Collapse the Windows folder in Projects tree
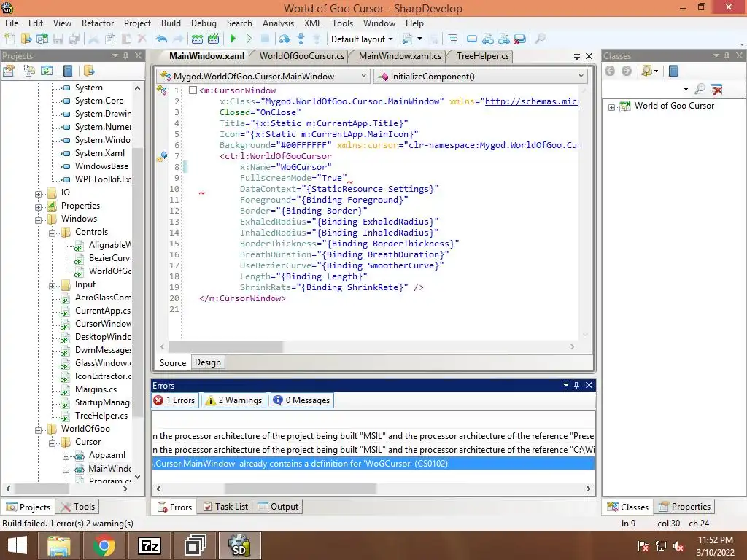 [38, 220]
